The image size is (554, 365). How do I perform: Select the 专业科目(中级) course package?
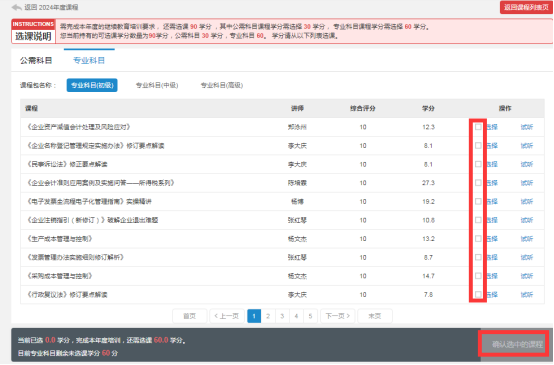point(157,85)
